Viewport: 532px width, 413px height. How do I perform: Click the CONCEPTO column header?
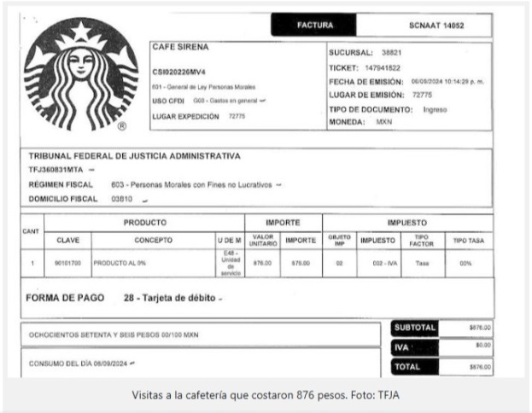pos(152,241)
